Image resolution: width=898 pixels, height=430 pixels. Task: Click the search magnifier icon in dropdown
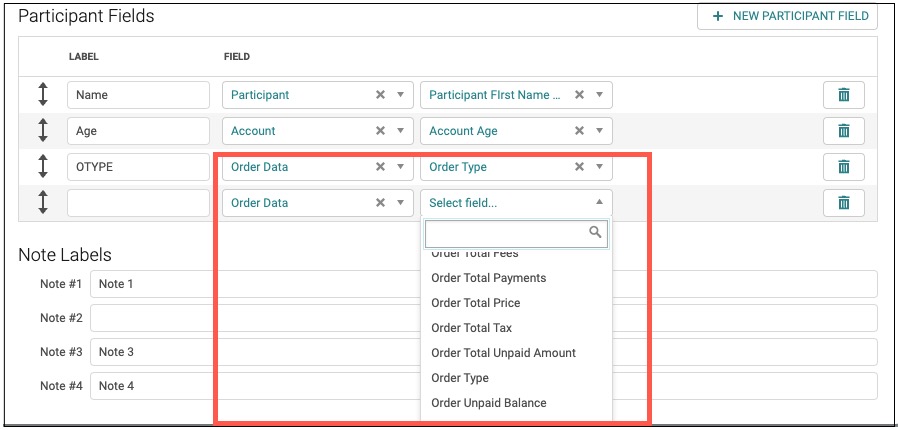coord(596,232)
